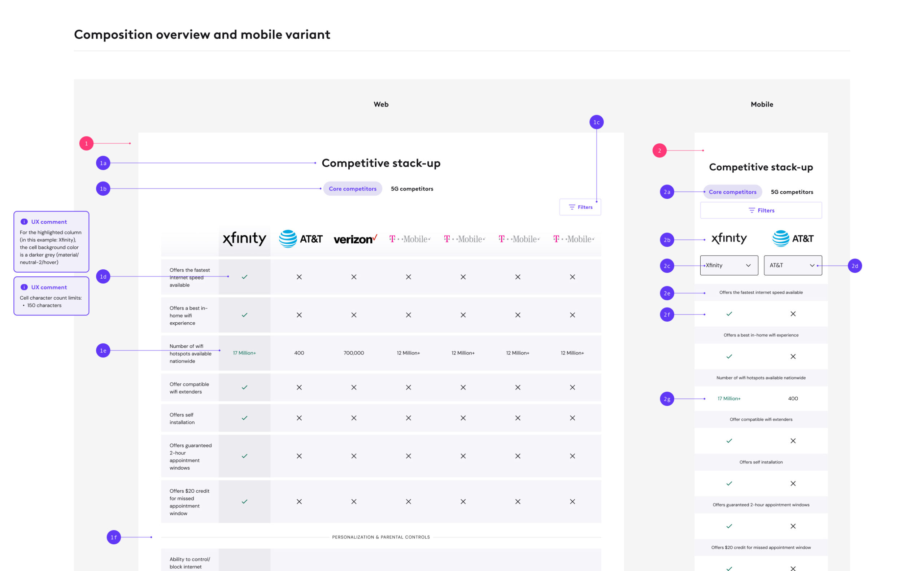Click AT&T X mark in web fastest internet speed row
The width and height of the screenshot is (924, 571).
pyautogui.click(x=299, y=277)
